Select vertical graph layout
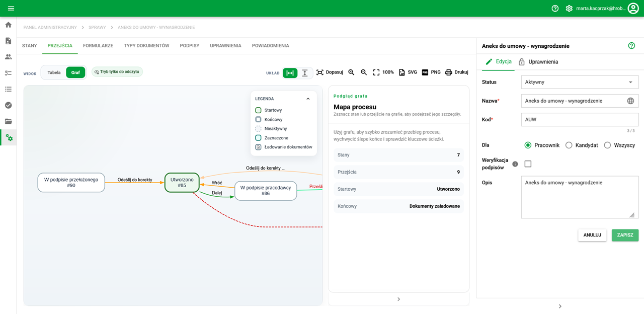 (304, 73)
